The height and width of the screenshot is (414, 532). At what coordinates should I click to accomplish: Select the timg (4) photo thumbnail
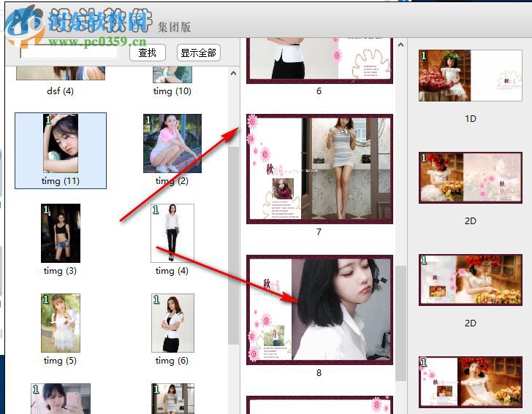click(172, 233)
